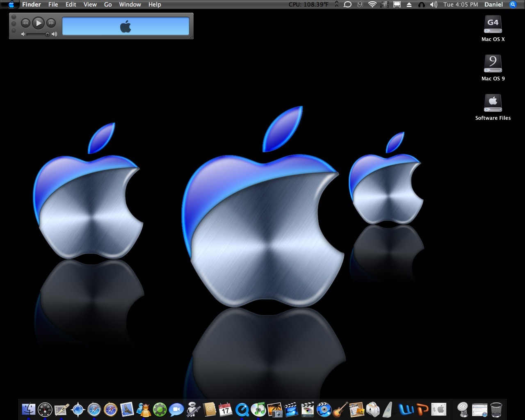This screenshot has height=420, width=525.
Task: Launch iDVD disc icon in dock
Action: (x=324, y=409)
